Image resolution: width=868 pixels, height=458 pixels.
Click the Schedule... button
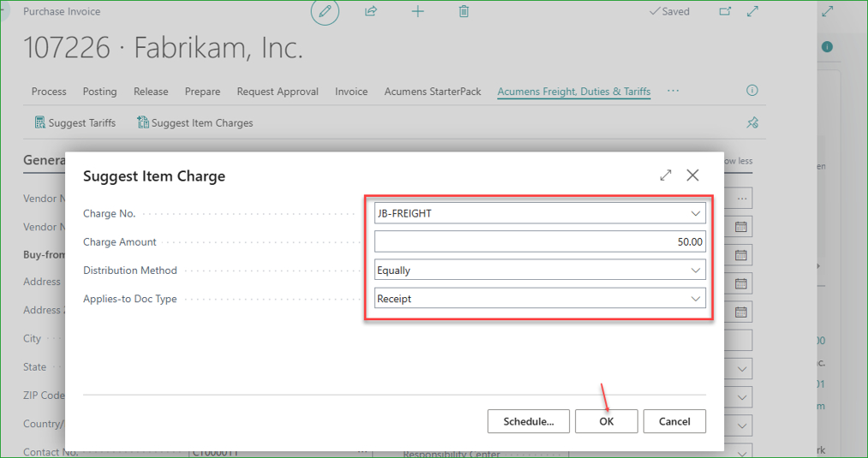coord(528,421)
